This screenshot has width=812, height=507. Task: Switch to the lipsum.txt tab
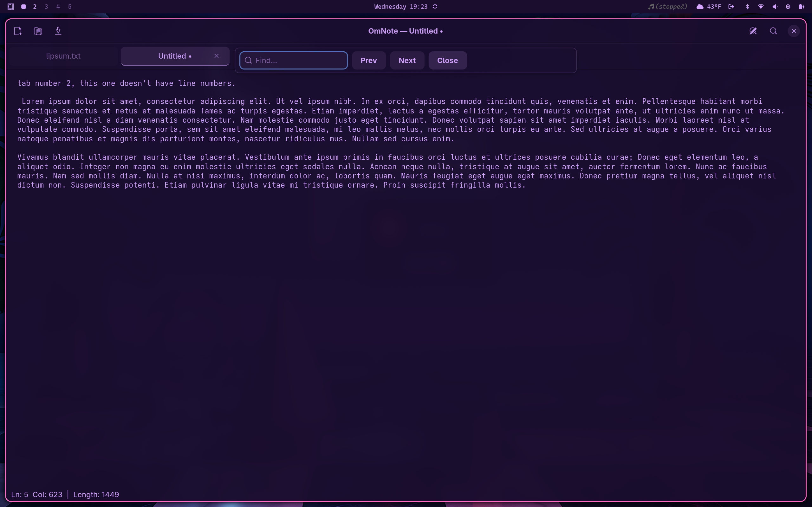(x=63, y=56)
